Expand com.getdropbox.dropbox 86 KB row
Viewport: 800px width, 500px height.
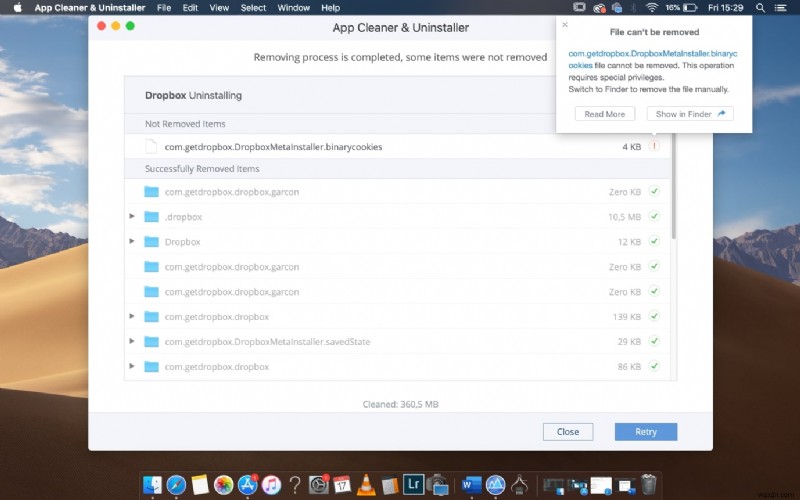[132, 366]
